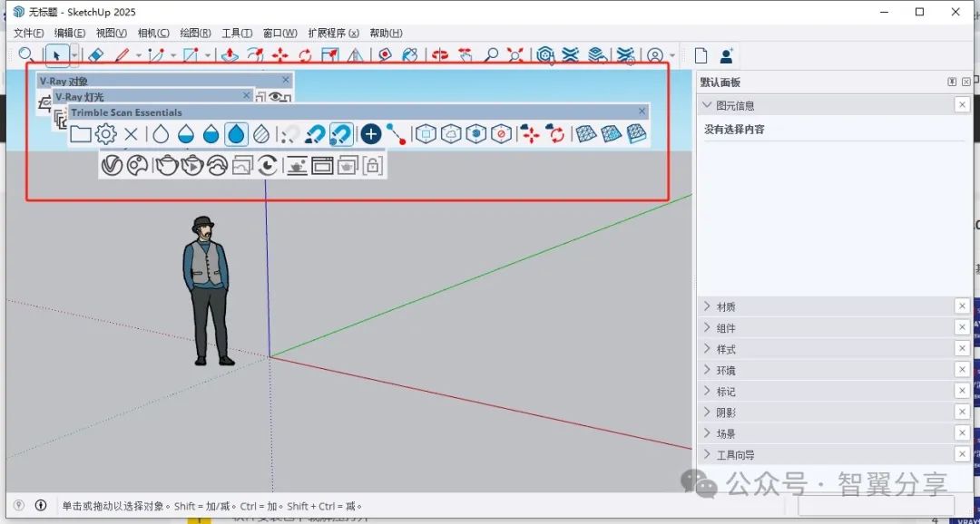
Task: Click the V-Ray cloud render icon
Action: 217,166
